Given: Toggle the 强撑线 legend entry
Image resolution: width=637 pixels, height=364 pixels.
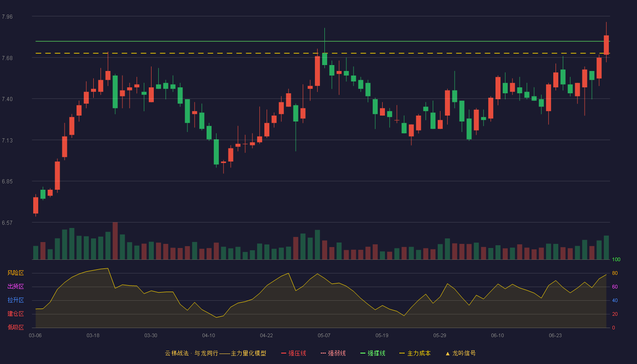Looking at the screenshot, I should coord(373,353).
